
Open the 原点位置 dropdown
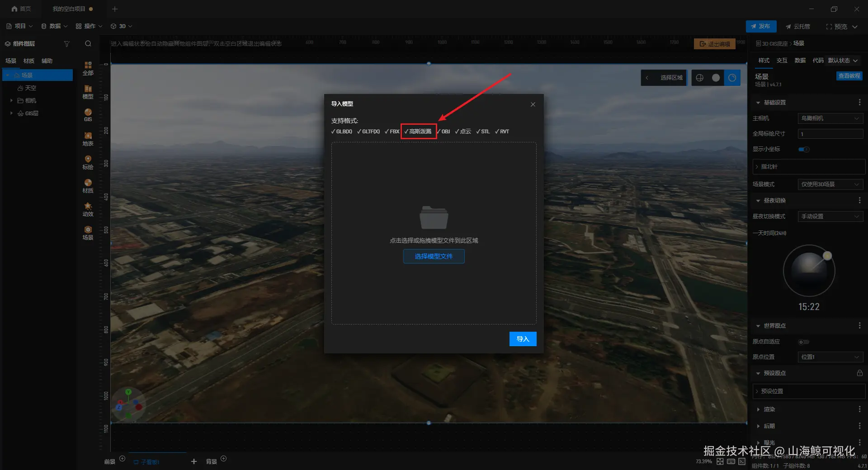(830, 357)
